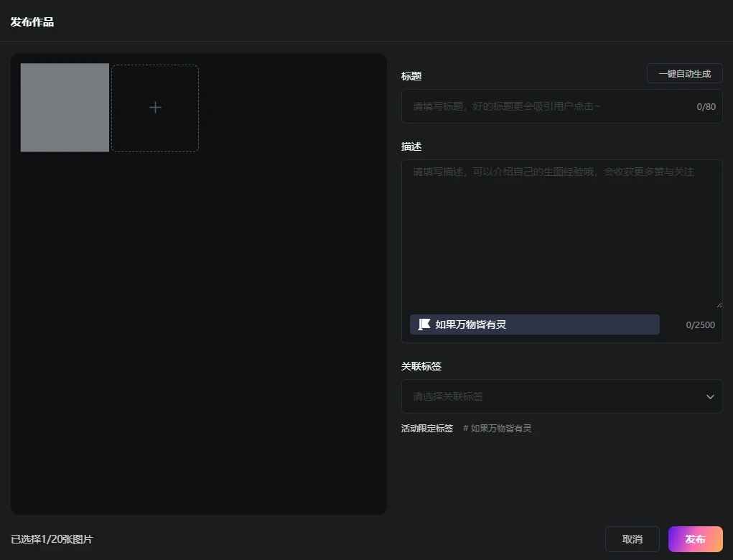Click the 已选择1/20张图片 selection count text
The height and width of the screenshot is (560, 733).
pos(52,539)
